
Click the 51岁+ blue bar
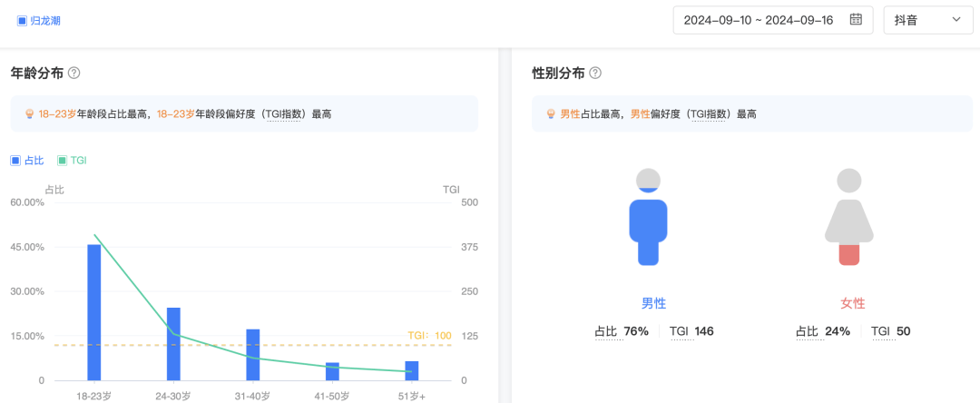pos(411,370)
